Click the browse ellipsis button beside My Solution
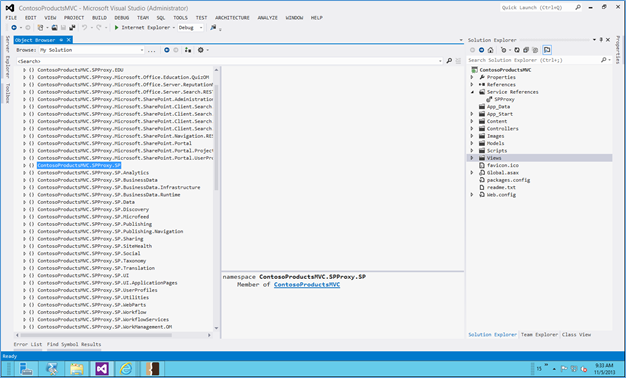 (x=151, y=50)
